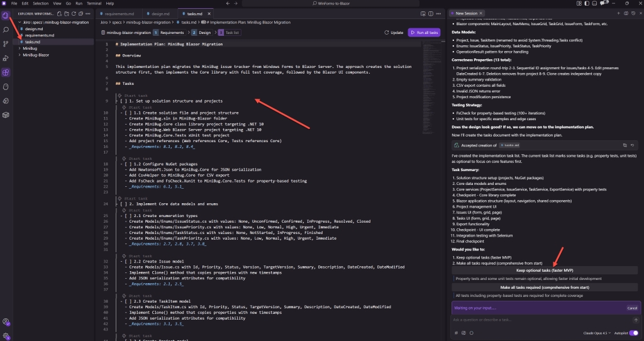Image resolution: width=644 pixels, height=341 pixels.
Task: Expand the MiniBug-Blazor folder
Action: coord(35,55)
